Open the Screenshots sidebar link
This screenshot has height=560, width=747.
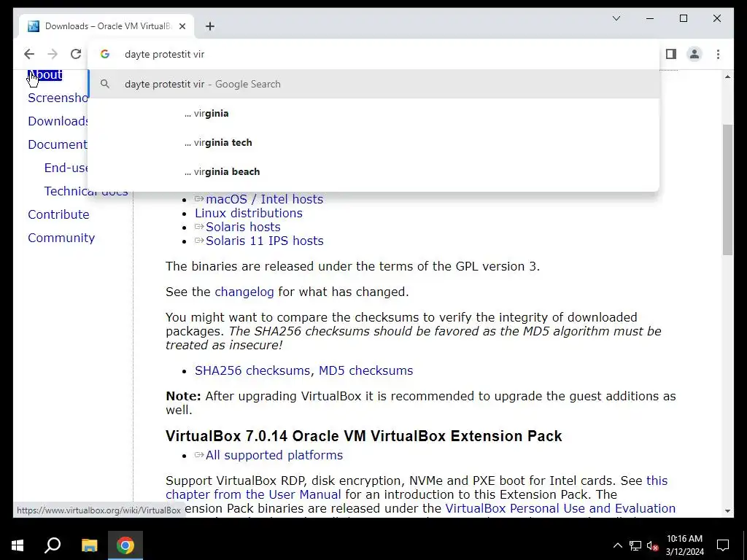coord(58,98)
